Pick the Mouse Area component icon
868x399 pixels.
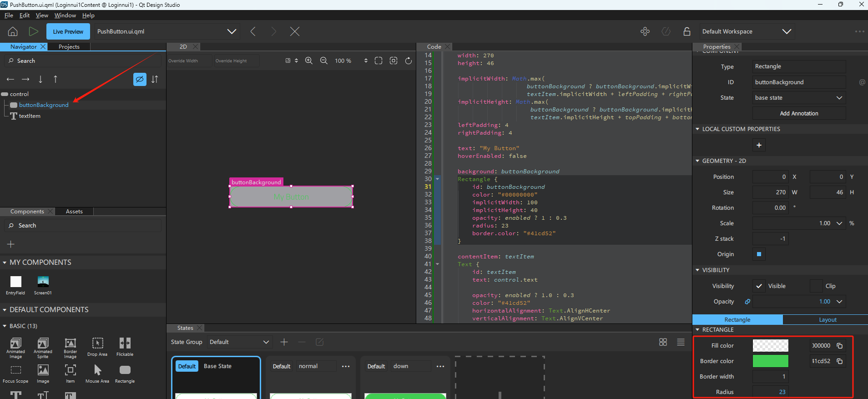click(97, 374)
